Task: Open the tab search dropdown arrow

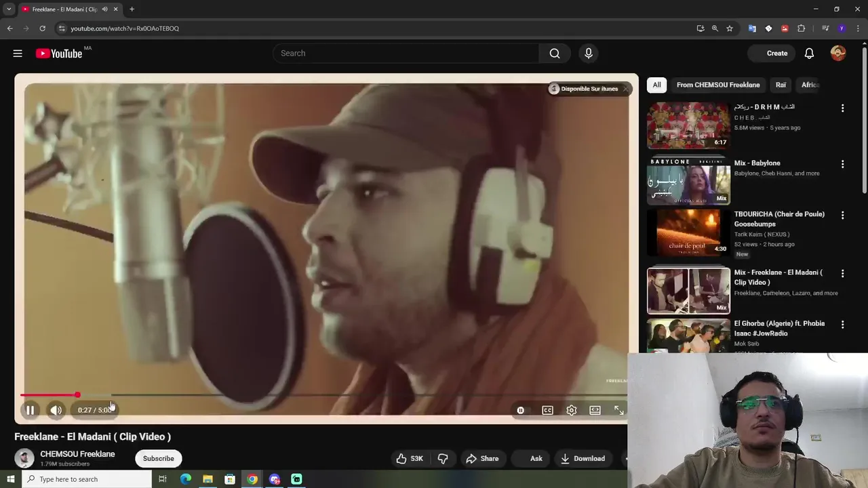Action: tap(9, 9)
